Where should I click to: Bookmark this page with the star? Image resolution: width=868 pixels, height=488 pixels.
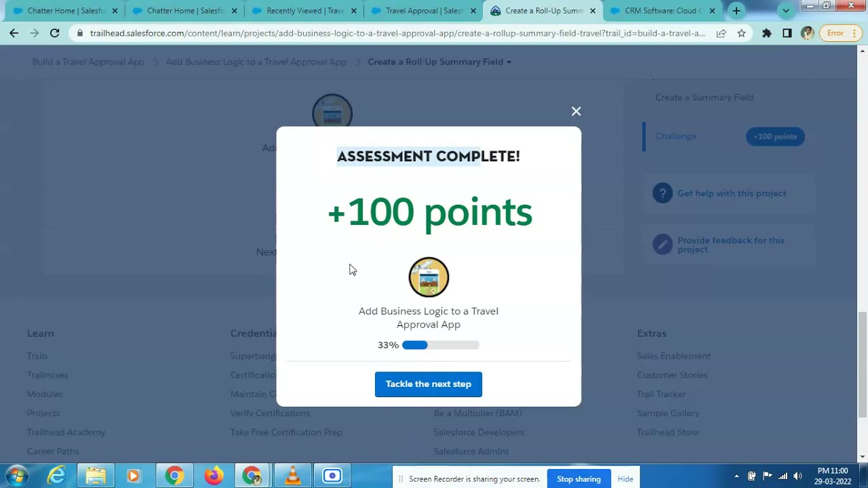point(741,33)
